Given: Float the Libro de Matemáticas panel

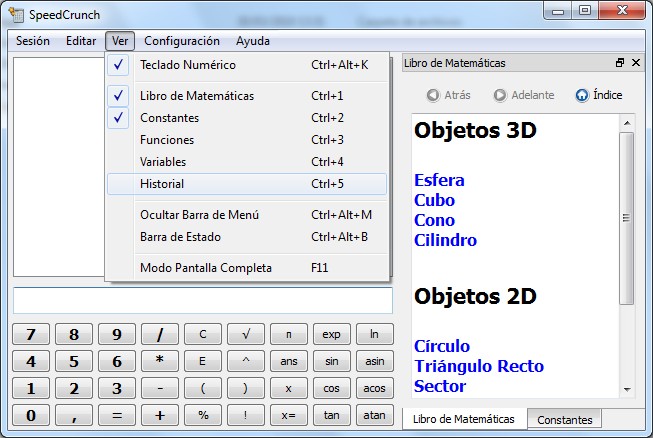Looking at the screenshot, I should coord(620,63).
